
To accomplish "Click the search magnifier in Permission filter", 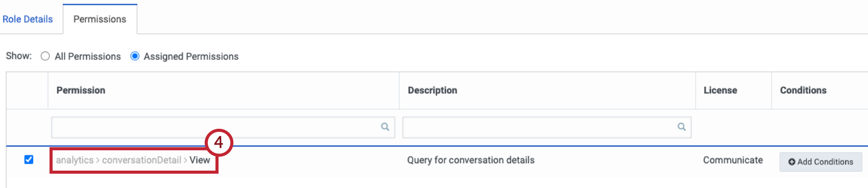I will (385, 127).
